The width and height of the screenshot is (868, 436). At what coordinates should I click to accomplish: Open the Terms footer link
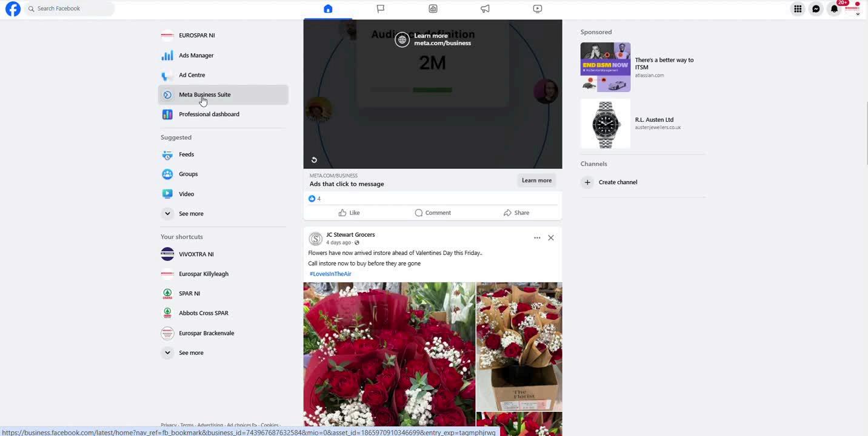tap(187, 425)
